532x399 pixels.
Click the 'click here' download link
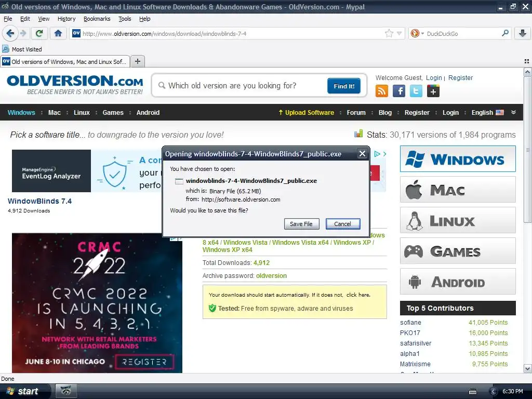[358, 295]
